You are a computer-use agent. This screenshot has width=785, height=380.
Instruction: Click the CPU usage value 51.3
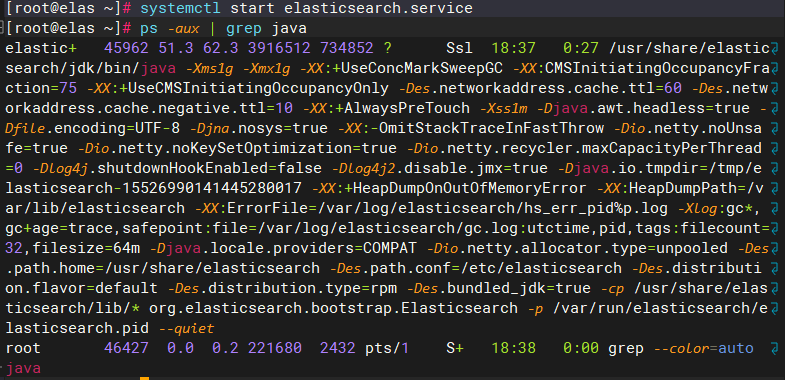(x=176, y=48)
